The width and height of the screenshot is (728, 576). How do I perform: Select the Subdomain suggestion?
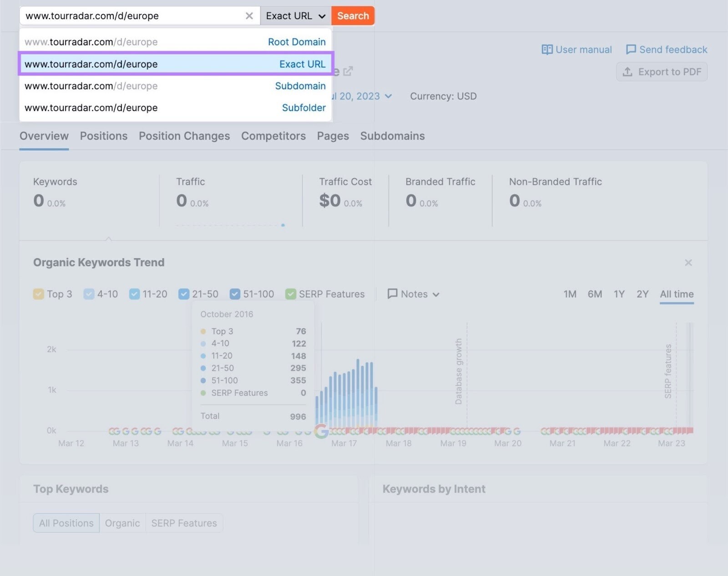pyautogui.click(x=175, y=86)
